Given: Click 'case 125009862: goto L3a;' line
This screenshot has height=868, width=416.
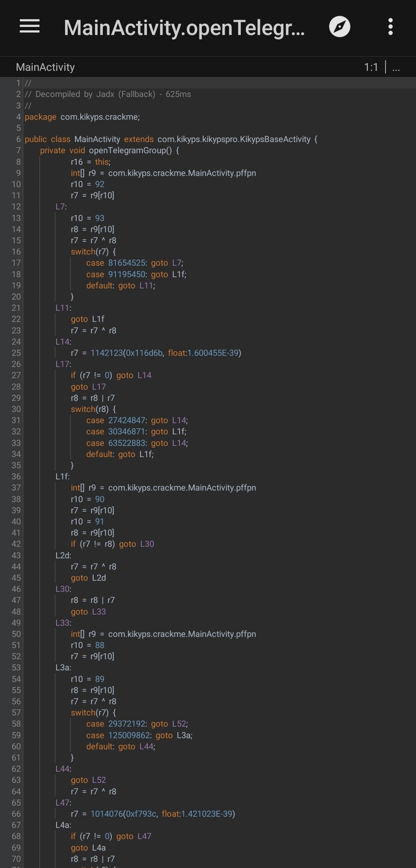Looking at the screenshot, I should pyautogui.click(x=139, y=735).
